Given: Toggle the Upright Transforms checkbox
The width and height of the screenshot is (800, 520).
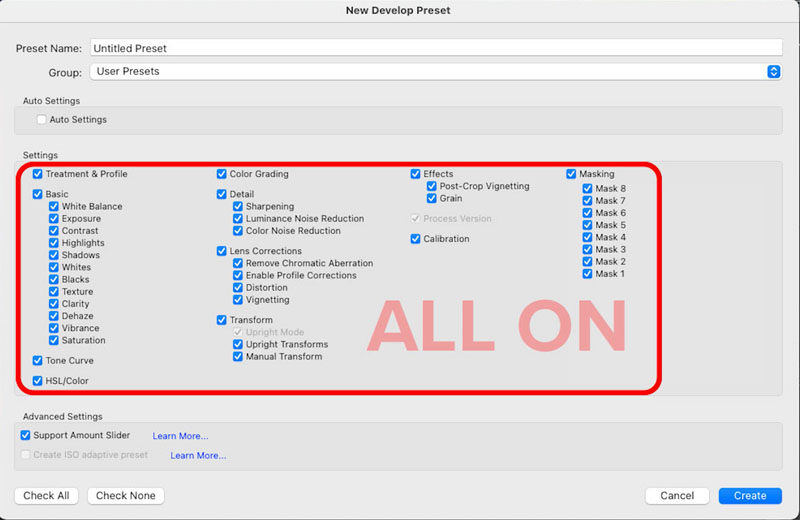Looking at the screenshot, I should [238, 344].
